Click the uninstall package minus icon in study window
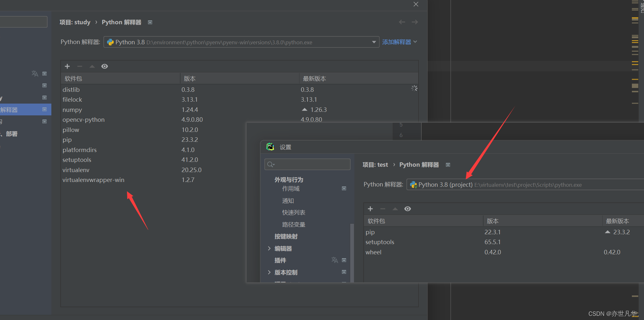 tap(80, 66)
